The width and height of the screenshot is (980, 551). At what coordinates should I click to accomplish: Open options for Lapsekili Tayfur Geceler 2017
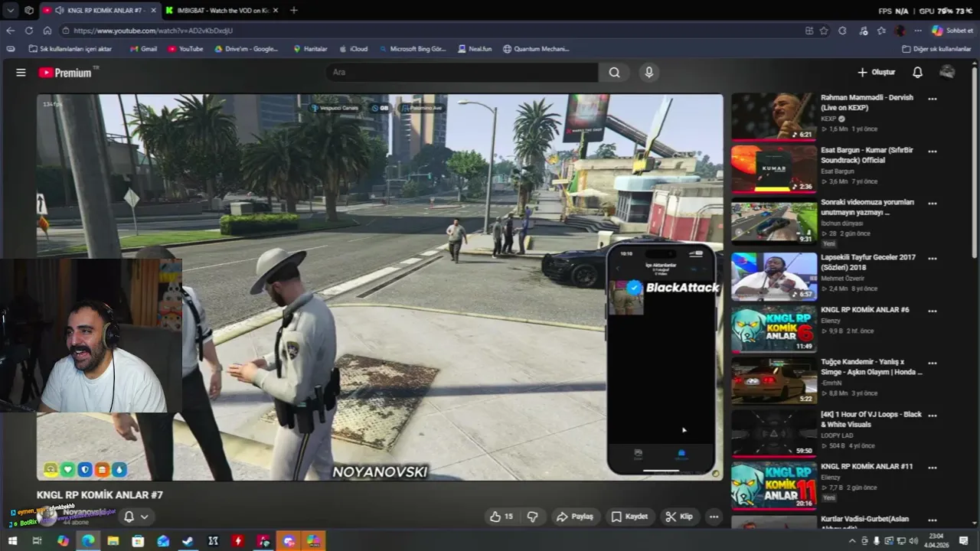(x=933, y=258)
